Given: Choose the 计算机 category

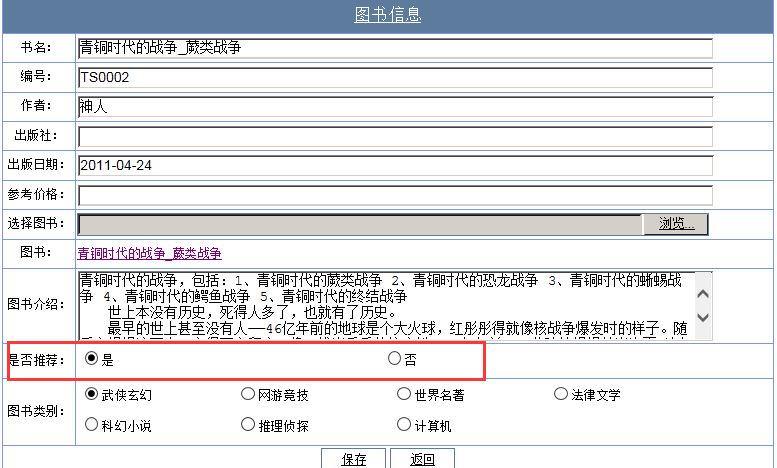Looking at the screenshot, I should tap(404, 424).
